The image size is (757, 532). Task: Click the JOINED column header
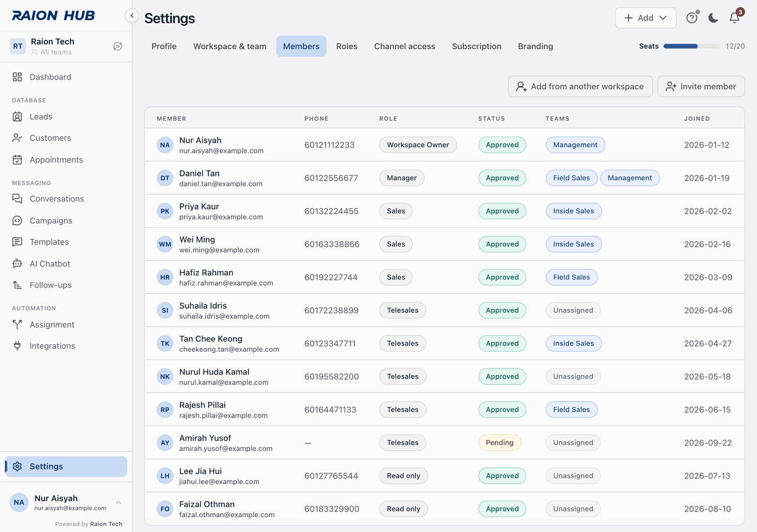697,119
